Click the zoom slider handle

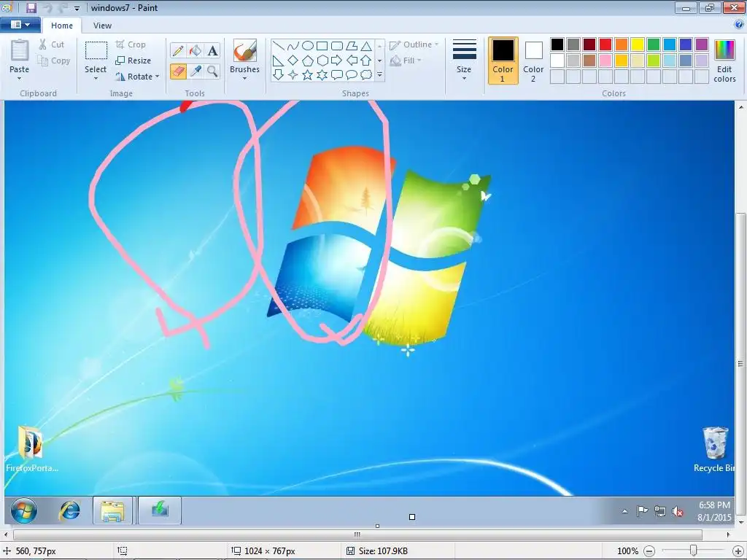[x=693, y=551]
